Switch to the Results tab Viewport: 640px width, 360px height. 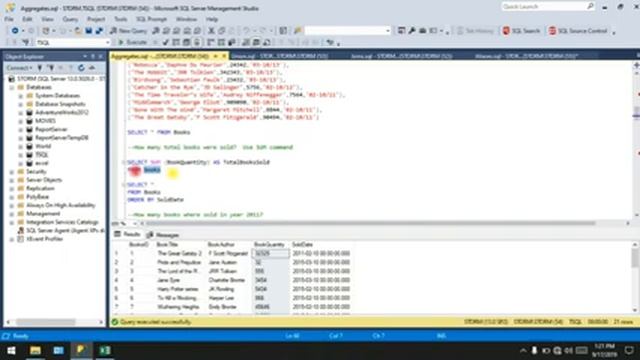click(127, 234)
